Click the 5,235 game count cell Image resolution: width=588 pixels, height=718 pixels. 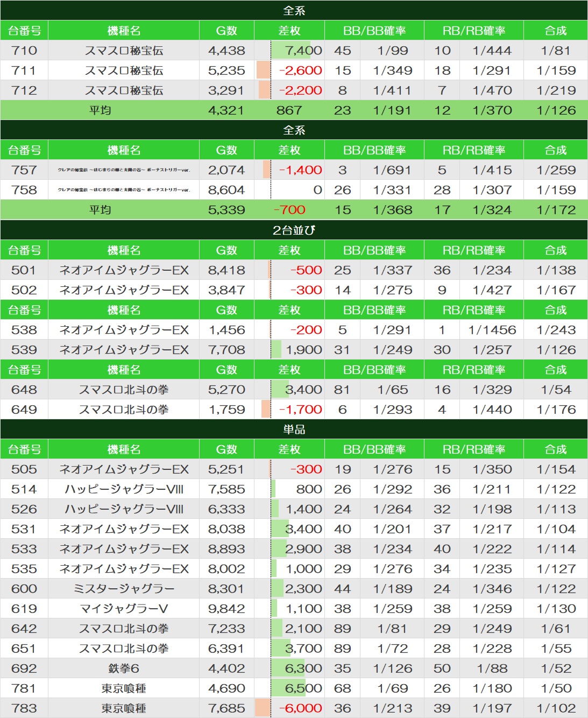pyautogui.click(x=226, y=71)
